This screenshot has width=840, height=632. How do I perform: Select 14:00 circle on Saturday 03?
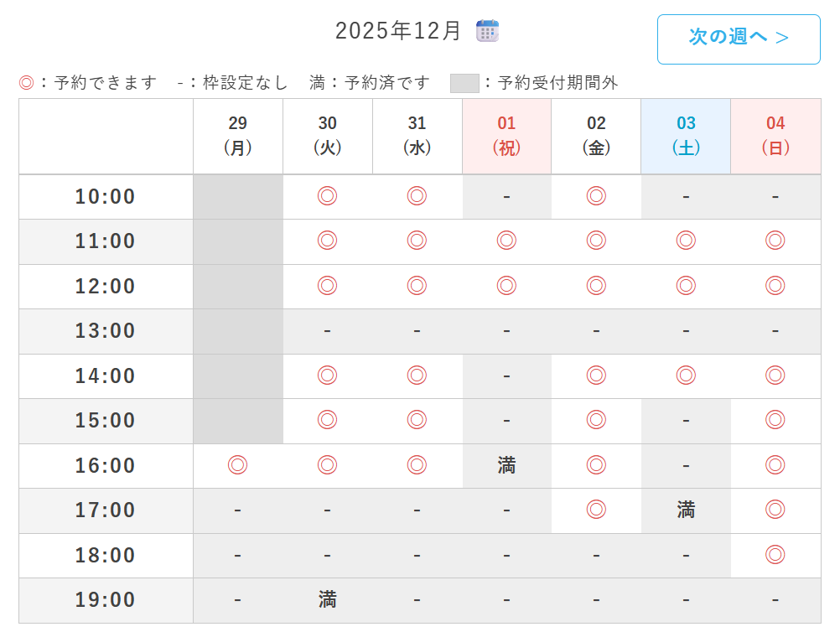(686, 376)
